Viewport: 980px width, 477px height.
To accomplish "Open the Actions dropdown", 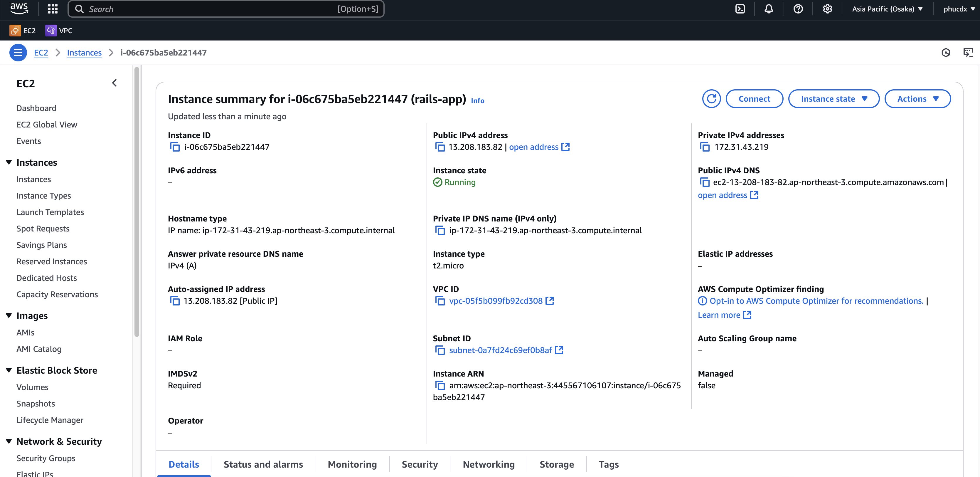I will tap(917, 99).
